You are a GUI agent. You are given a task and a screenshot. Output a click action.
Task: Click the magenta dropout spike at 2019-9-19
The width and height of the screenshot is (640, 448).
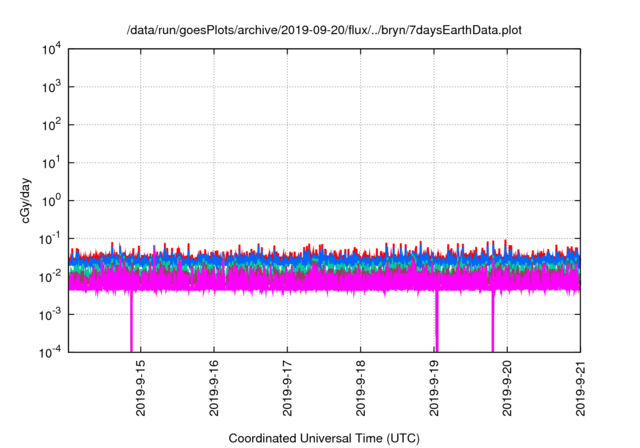[436, 321]
